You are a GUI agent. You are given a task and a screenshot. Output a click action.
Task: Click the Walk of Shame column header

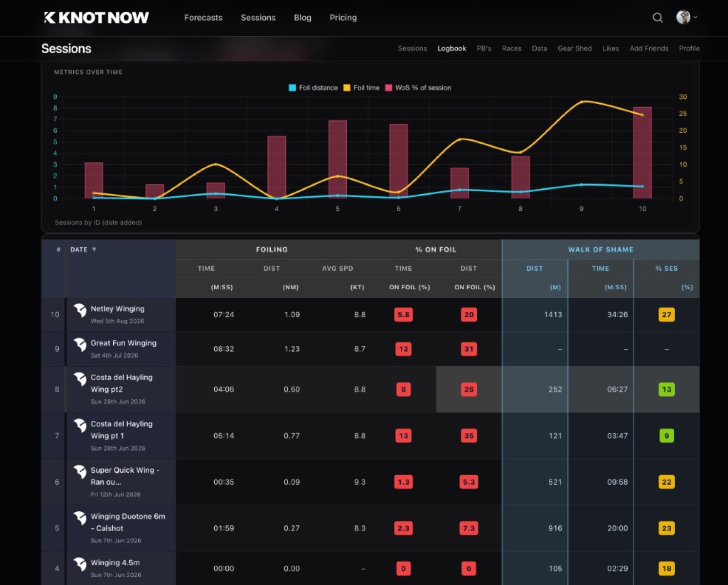(601, 250)
